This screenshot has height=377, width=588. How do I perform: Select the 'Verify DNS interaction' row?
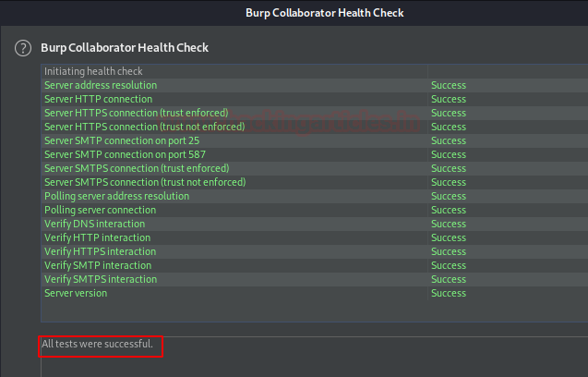pyautogui.click(x=314, y=225)
